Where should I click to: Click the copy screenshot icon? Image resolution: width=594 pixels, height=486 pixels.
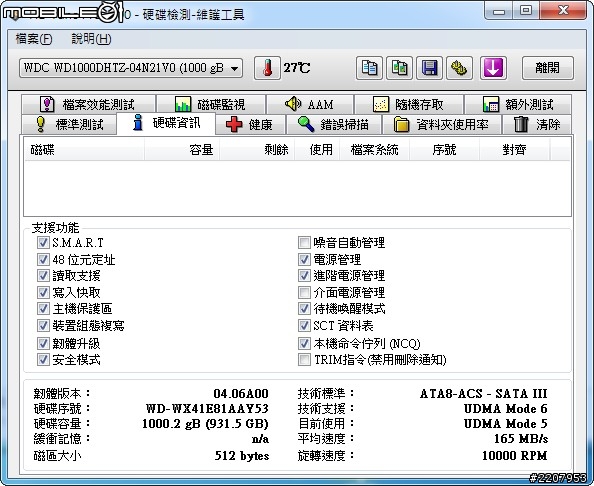click(x=399, y=68)
